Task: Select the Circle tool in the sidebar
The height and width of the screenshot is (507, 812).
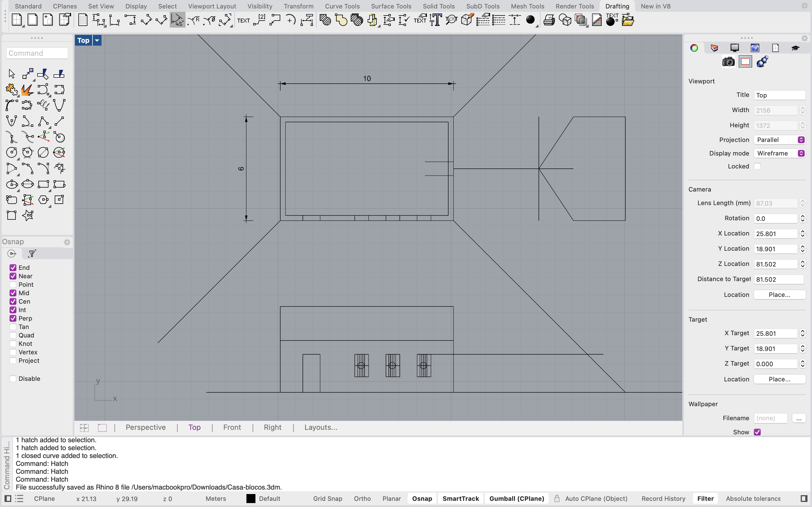Action: (x=12, y=153)
